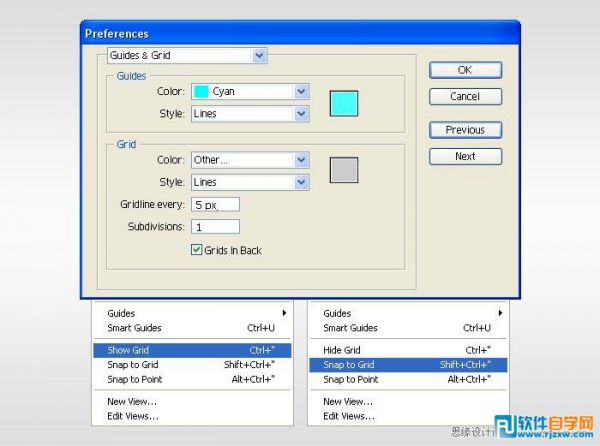
Task: Select the highlighted Snap to Grid item
Action: (x=408, y=365)
